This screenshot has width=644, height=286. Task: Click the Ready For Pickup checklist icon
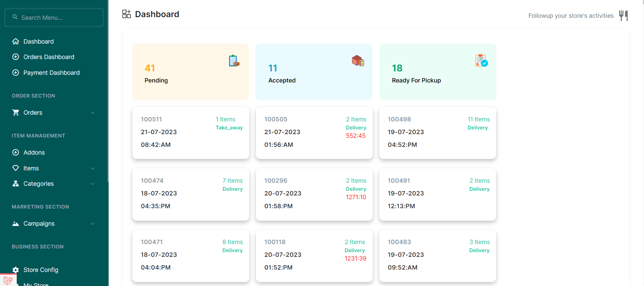pos(481,61)
